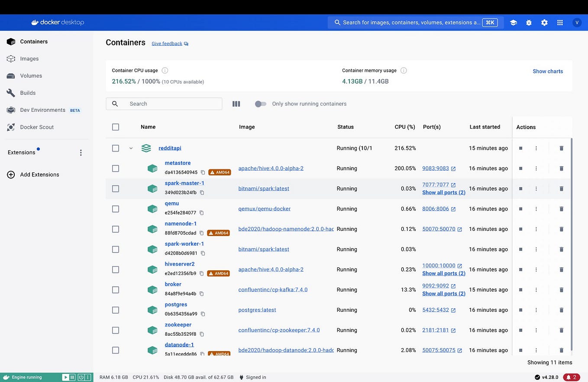Click Show charts to view usage graphs
Screen dimensions: 588x382
pyautogui.click(x=547, y=71)
